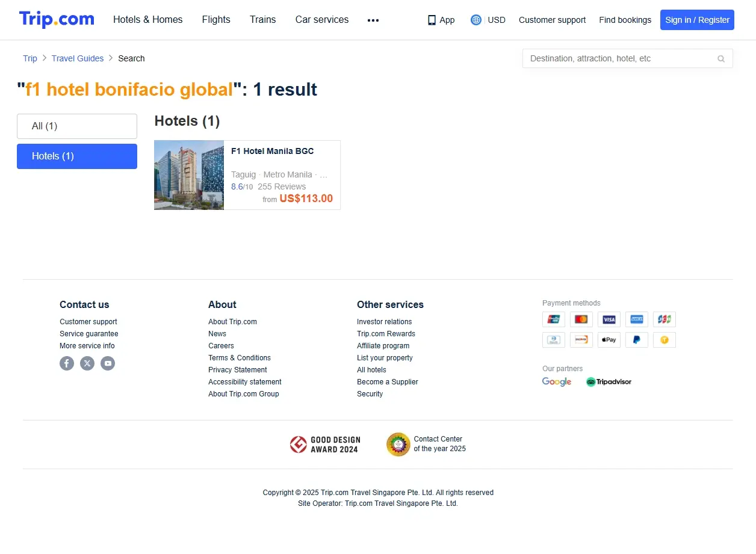This screenshot has height=554, width=756.
Task: Open Flights in the top navigation
Action: pyautogui.click(x=216, y=20)
